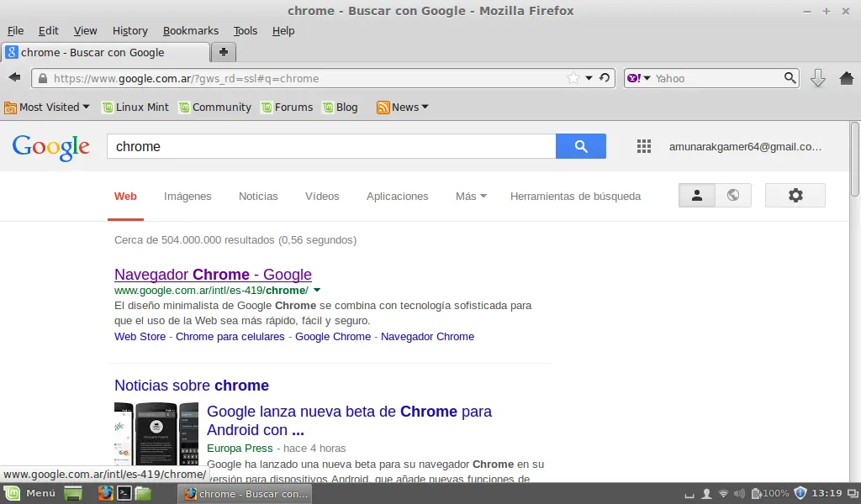The image size is (861, 504).
Task: Switch to the Aplicaciones results tab
Action: [397, 196]
